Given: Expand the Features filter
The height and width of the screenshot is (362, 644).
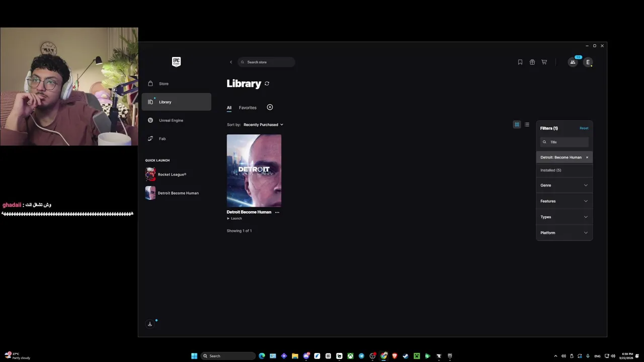Looking at the screenshot, I should tap(564, 201).
